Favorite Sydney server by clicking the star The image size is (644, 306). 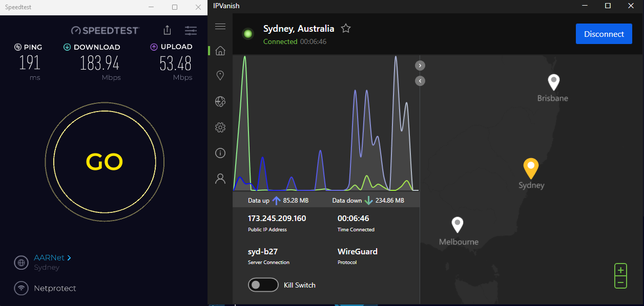coord(346,29)
